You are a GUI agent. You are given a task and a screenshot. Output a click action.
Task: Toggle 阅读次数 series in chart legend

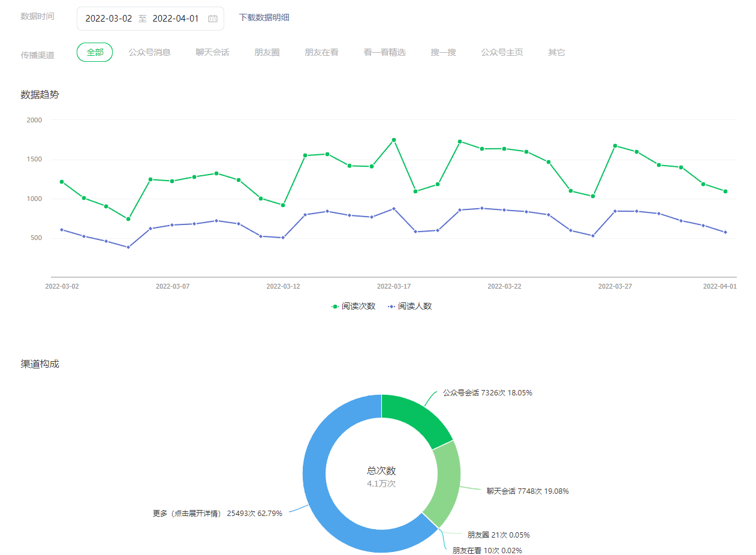coord(354,306)
